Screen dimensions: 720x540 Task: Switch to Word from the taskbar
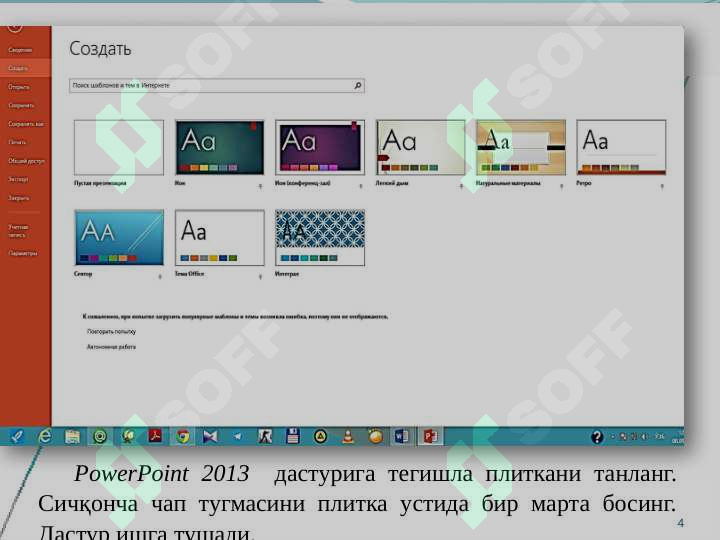point(402,436)
